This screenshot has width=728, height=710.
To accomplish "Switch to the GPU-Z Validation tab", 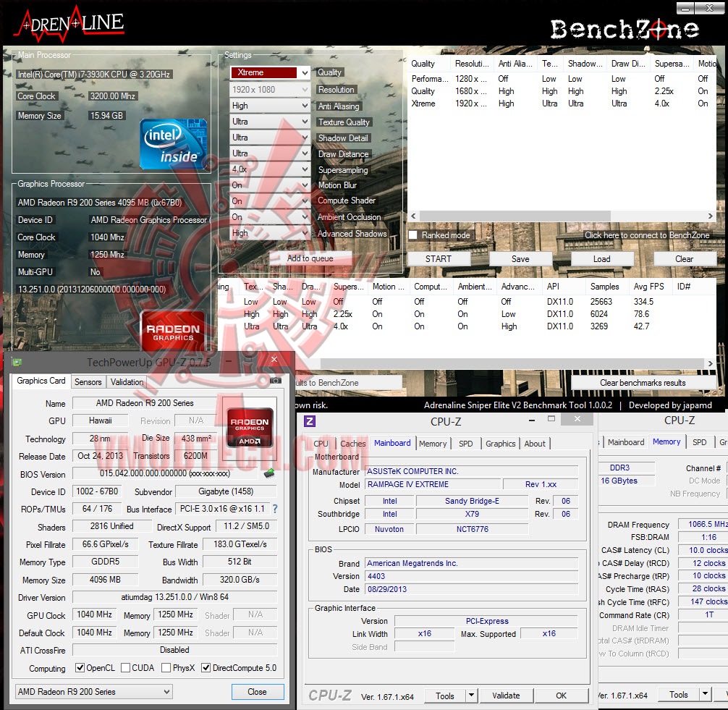I will [x=127, y=381].
